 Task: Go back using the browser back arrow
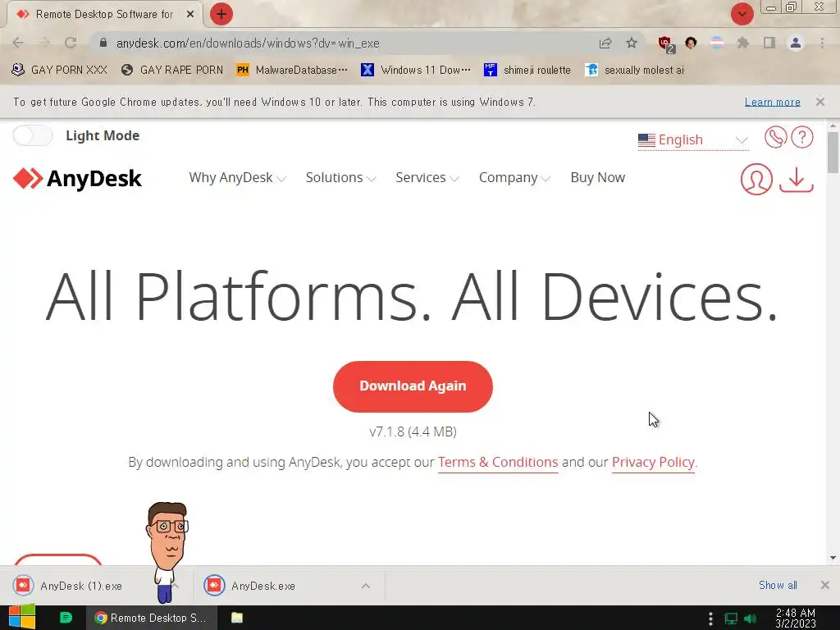18,43
